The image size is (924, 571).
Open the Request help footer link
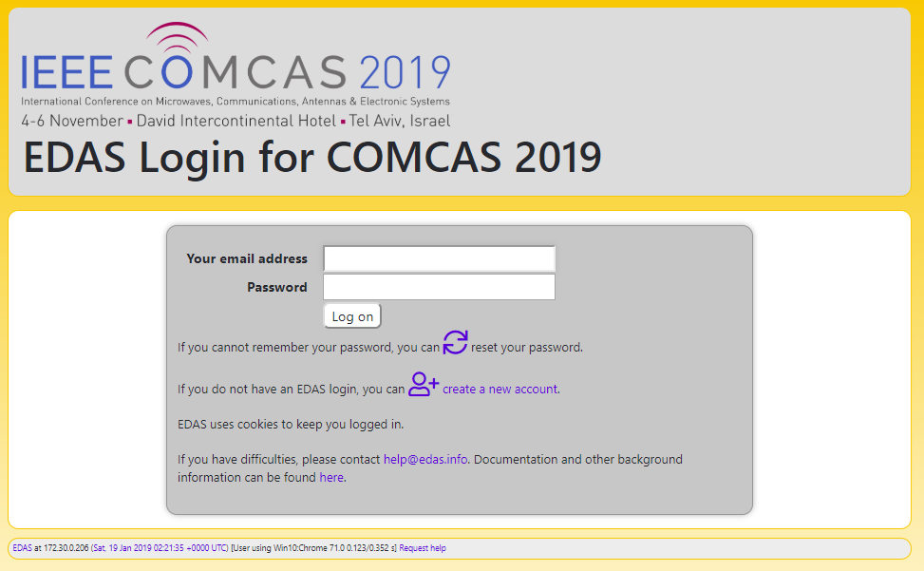pyautogui.click(x=423, y=548)
